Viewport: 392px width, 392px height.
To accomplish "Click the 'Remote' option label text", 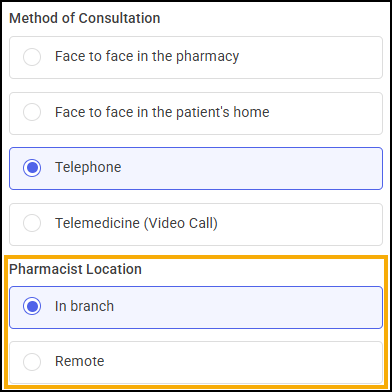I will [80, 362].
